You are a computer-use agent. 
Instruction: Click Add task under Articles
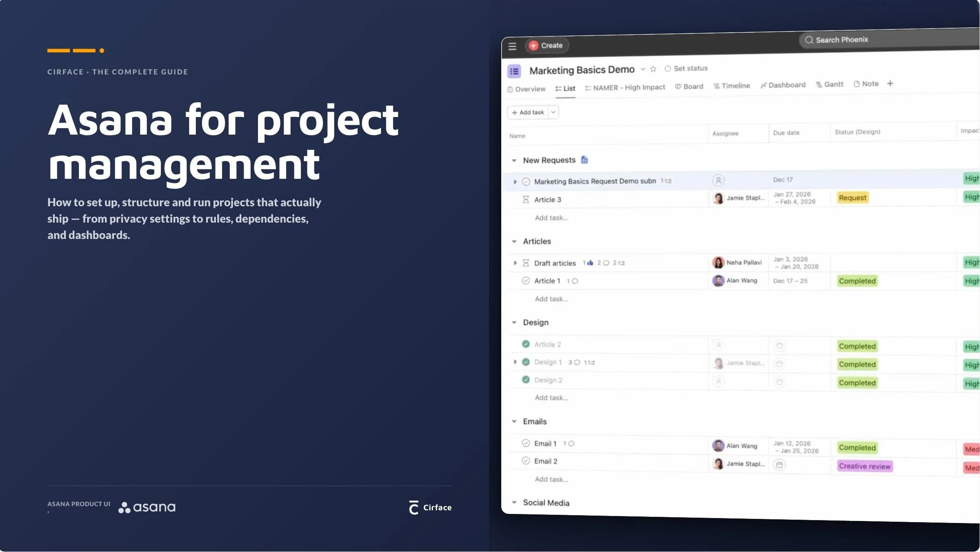point(552,299)
